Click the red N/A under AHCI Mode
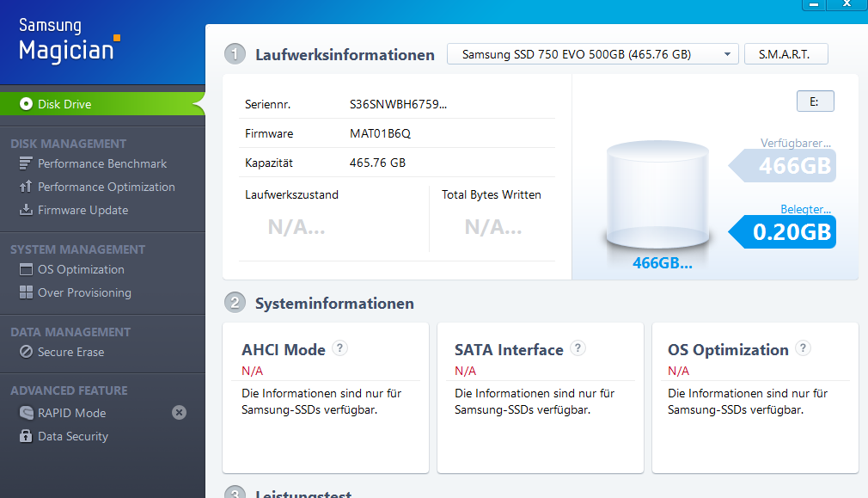868x498 pixels. point(252,372)
